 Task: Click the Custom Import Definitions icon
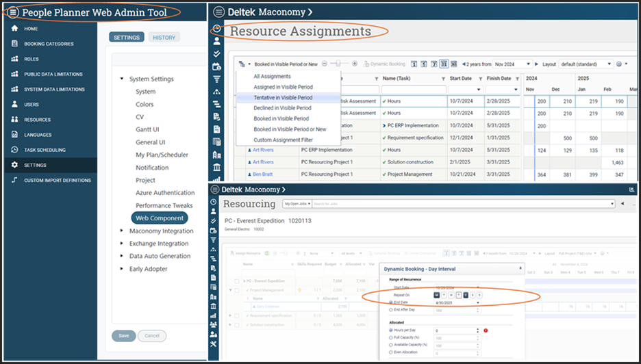click(x=15, y=180)
